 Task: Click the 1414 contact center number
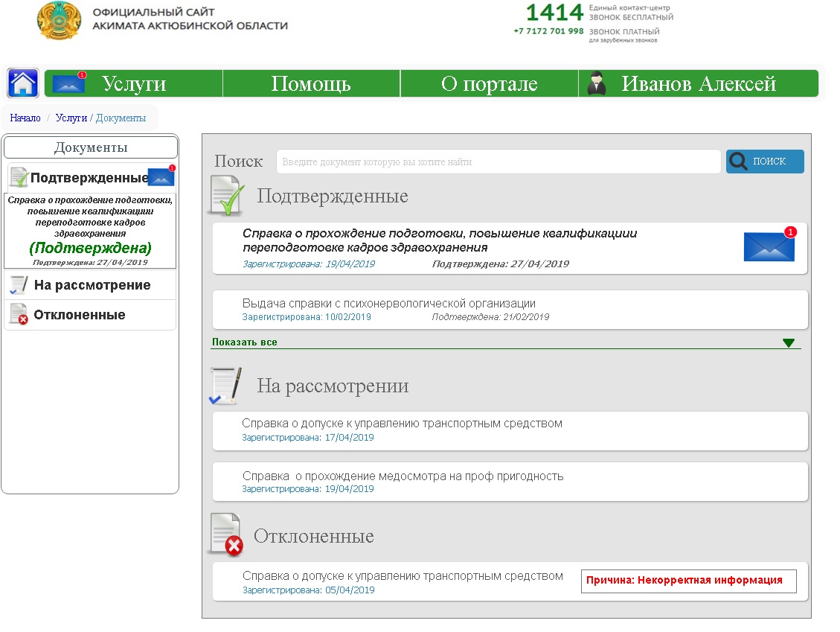(554, 13)
